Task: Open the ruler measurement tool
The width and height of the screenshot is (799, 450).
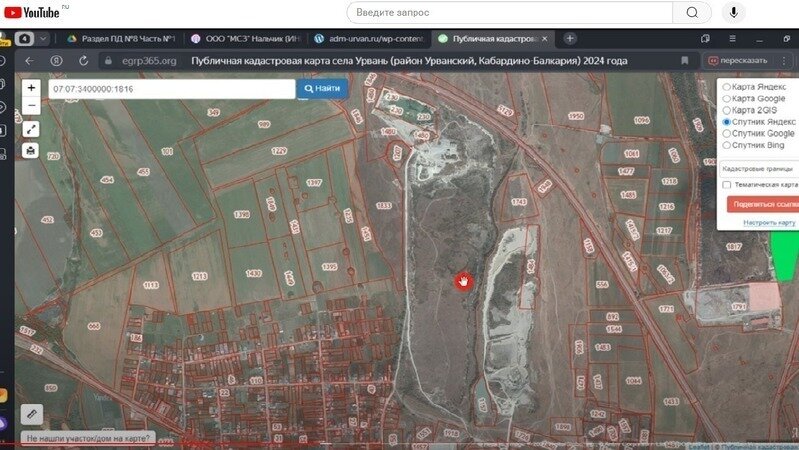Action: tap(31, 412)
